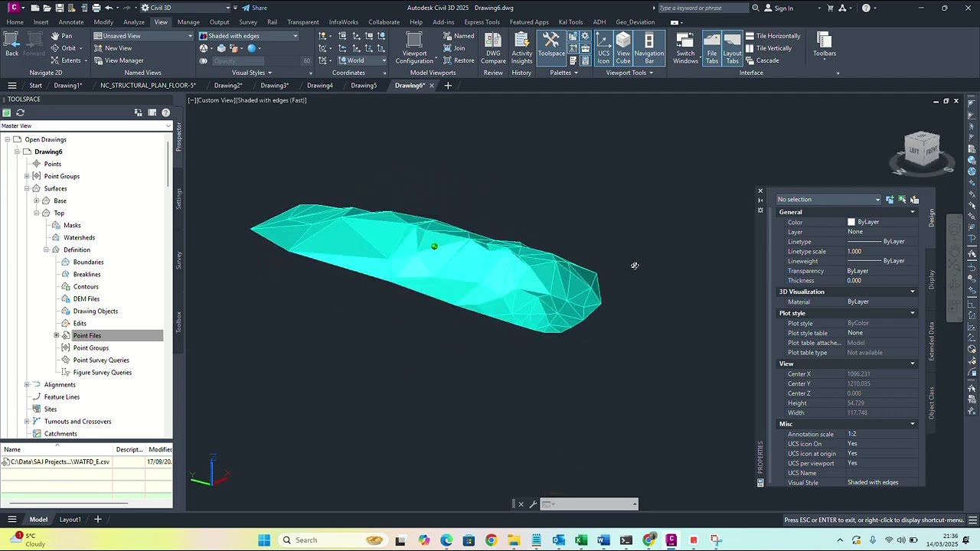Click the Color ByLayer swatch
Screen dimensions: 980x551
tap(851, 222)
